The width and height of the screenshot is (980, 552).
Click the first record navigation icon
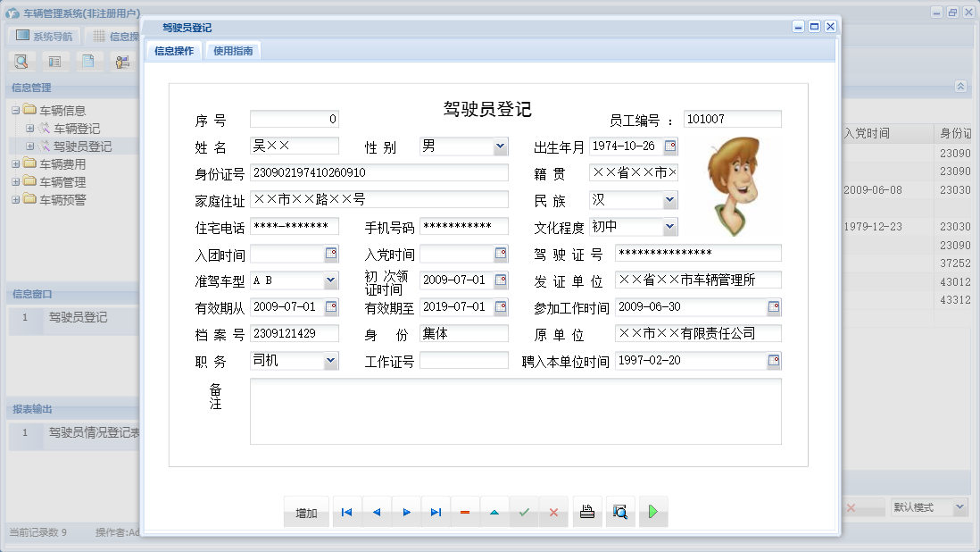pos(346,511)
